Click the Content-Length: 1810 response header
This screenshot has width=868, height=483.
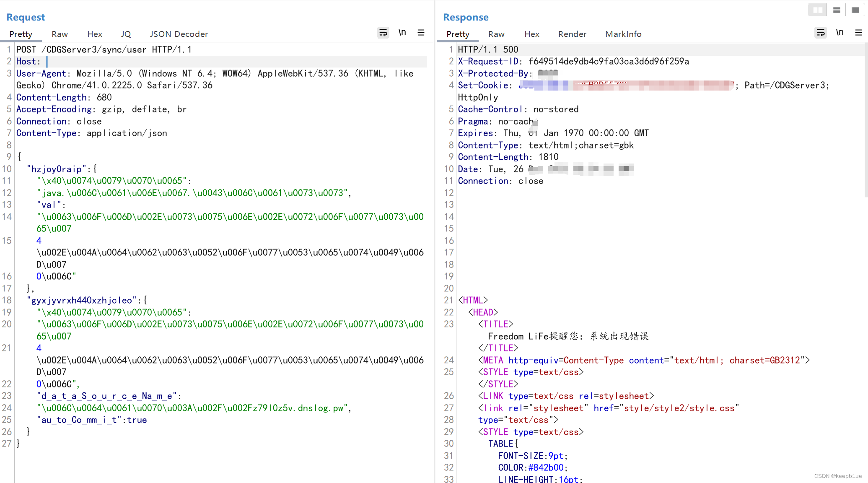[x=508, y=157]
